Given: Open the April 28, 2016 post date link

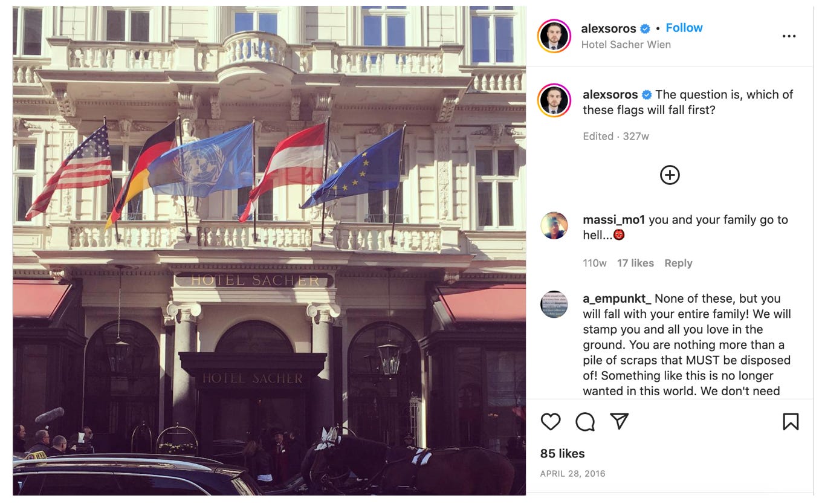Looking at the screenshot, I should [572, 474].
